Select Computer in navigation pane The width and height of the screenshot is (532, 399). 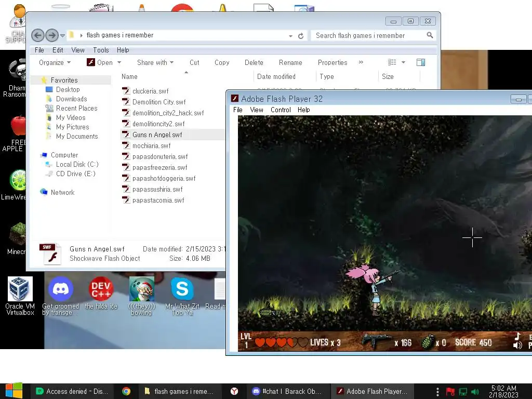click(64, 155)
